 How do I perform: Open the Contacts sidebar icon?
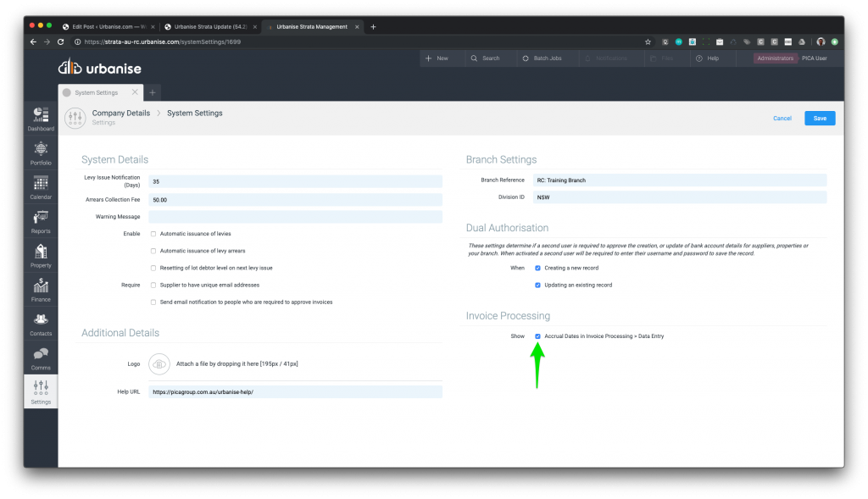pyautogui.click(x=41, y=323)
